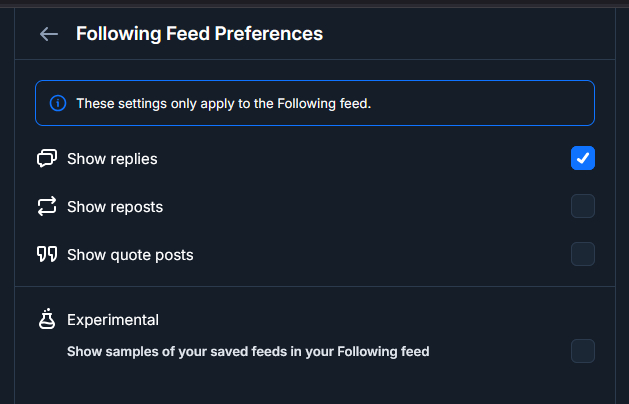Image resolution: width=629 pixels, height=404 pixels.
Task: Click the replies speech bubbles icon
Action: click(x=47, y=158)
